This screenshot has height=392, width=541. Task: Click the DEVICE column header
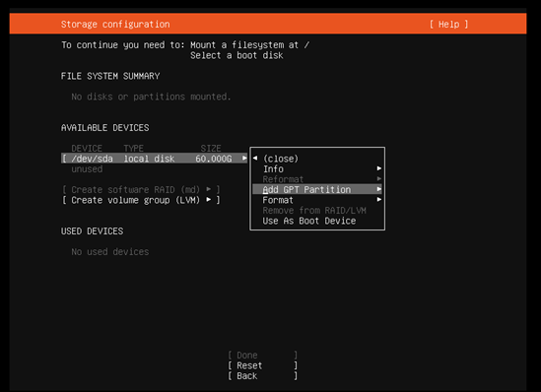tap(87, 149)
